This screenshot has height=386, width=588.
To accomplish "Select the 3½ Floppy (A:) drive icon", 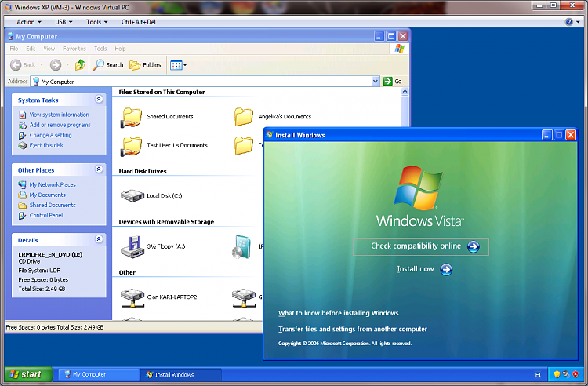I will pos(132,247).
